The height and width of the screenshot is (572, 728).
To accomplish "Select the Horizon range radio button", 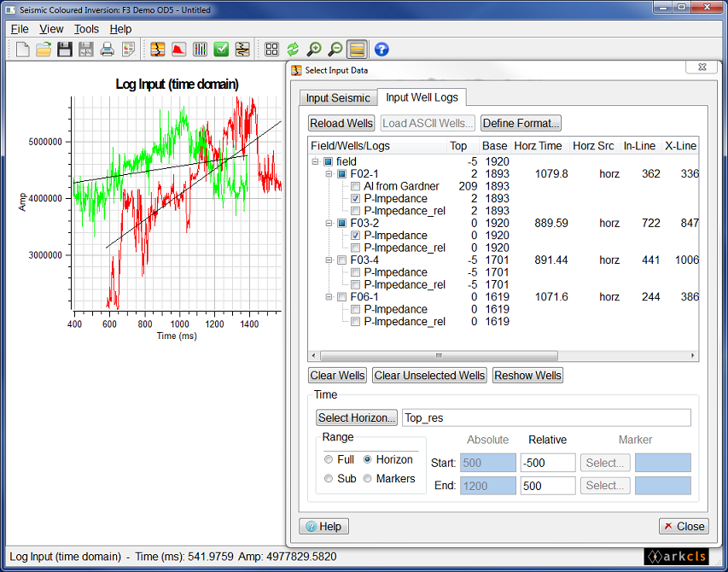I will click(368, 459).
